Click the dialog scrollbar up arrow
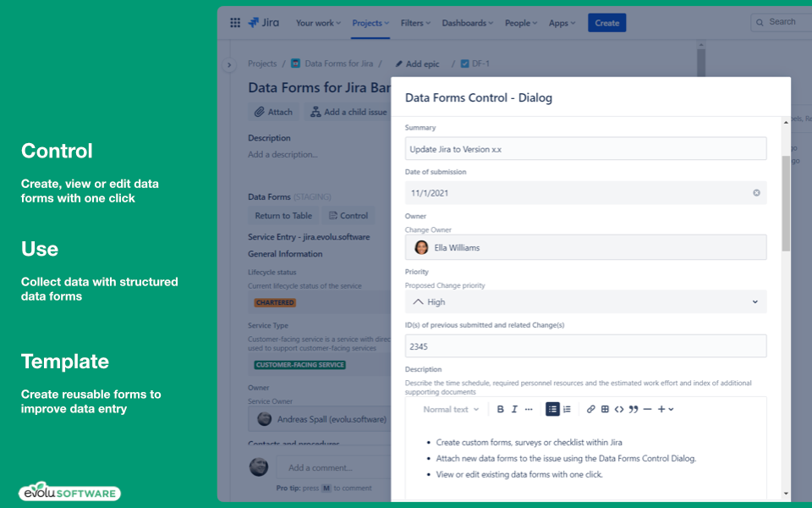The height and width of the screenshot is (508, 812). [x=786, y=123]
